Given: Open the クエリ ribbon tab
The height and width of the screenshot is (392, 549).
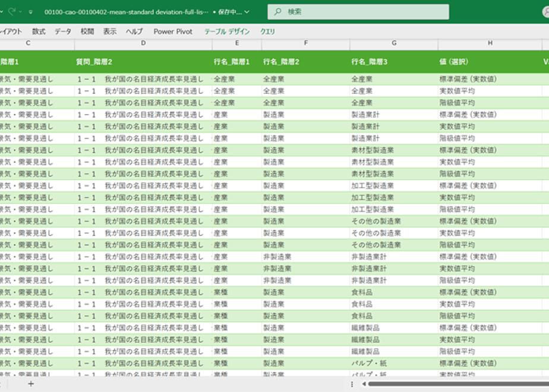Looking at the screenshot, I should [x=267, y=31].
